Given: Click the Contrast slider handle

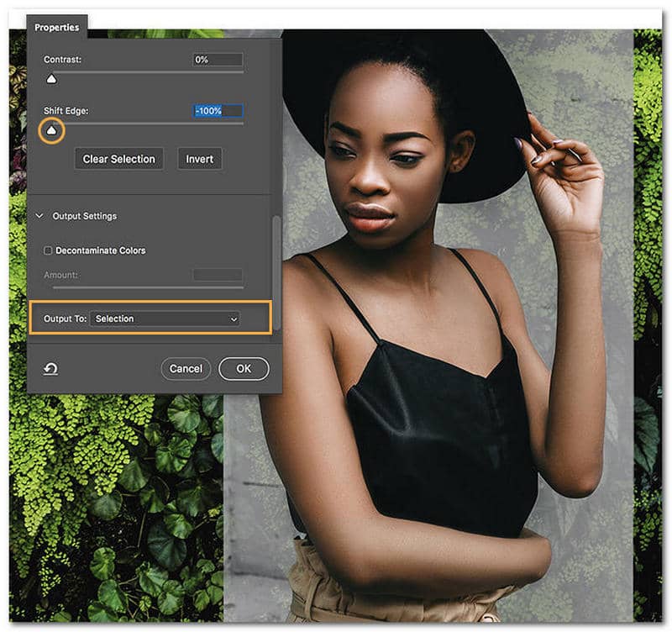Looking at the screenshot, I should (51, 79).
